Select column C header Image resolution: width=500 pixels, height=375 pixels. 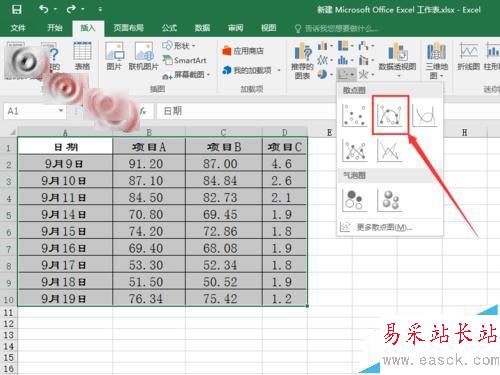[224, 132]
